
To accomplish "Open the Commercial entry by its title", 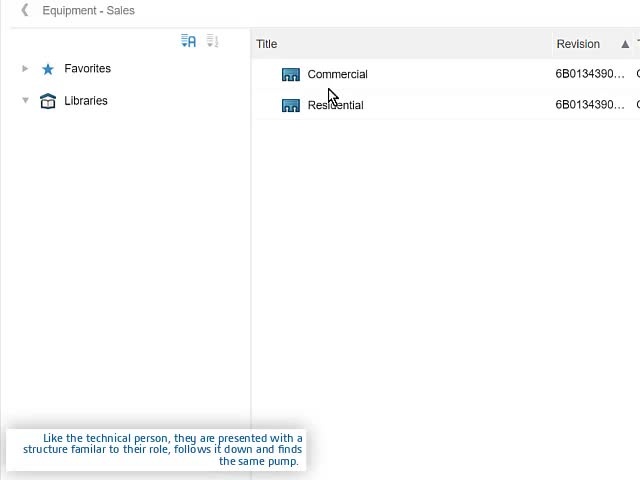I will click(x=337, y=75).
